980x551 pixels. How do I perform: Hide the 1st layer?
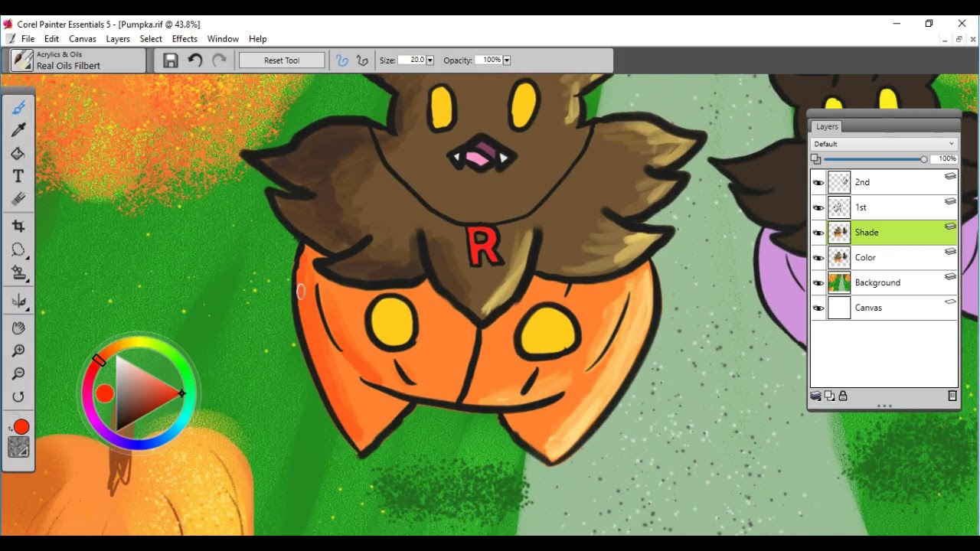point(818,207)
